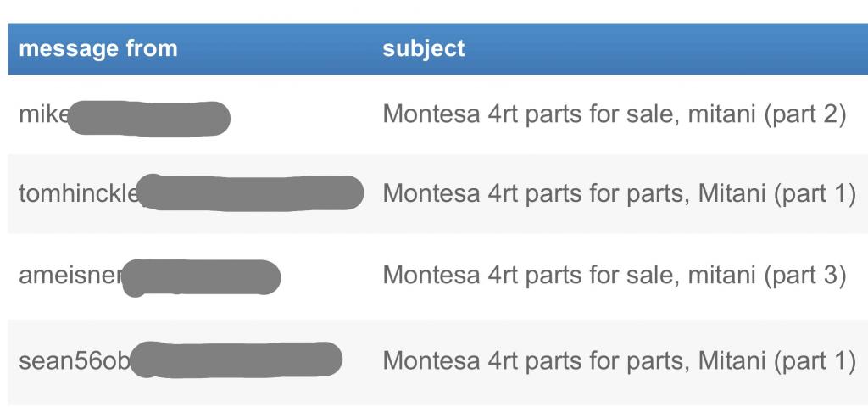Click "(part 3)" text in ameisner's row
This screenshot has width=868, height=407.
point(804,276)
